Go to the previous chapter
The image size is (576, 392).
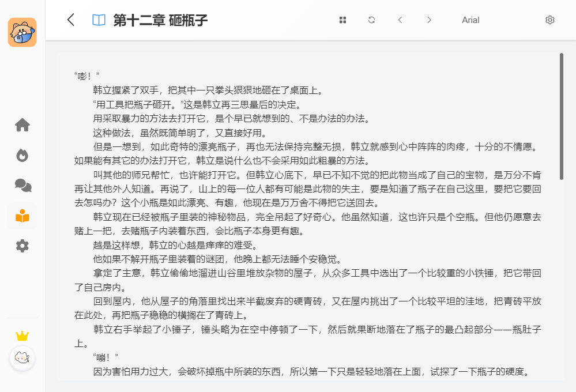click(400, 20)
